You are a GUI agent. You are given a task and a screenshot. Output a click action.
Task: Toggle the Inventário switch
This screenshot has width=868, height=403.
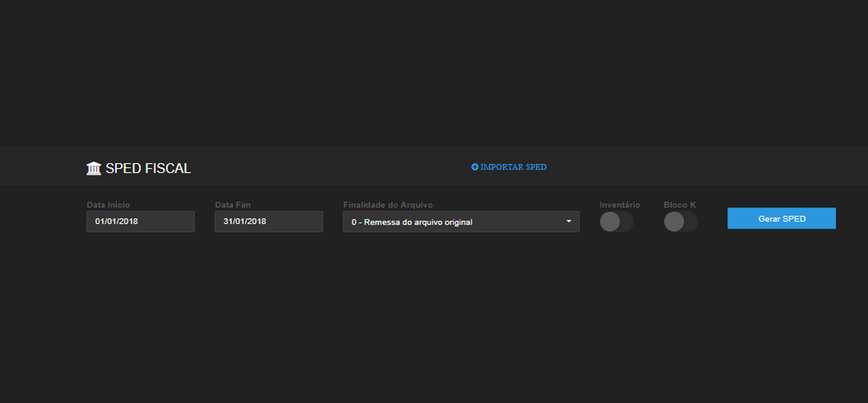click(x=616, y=222)
